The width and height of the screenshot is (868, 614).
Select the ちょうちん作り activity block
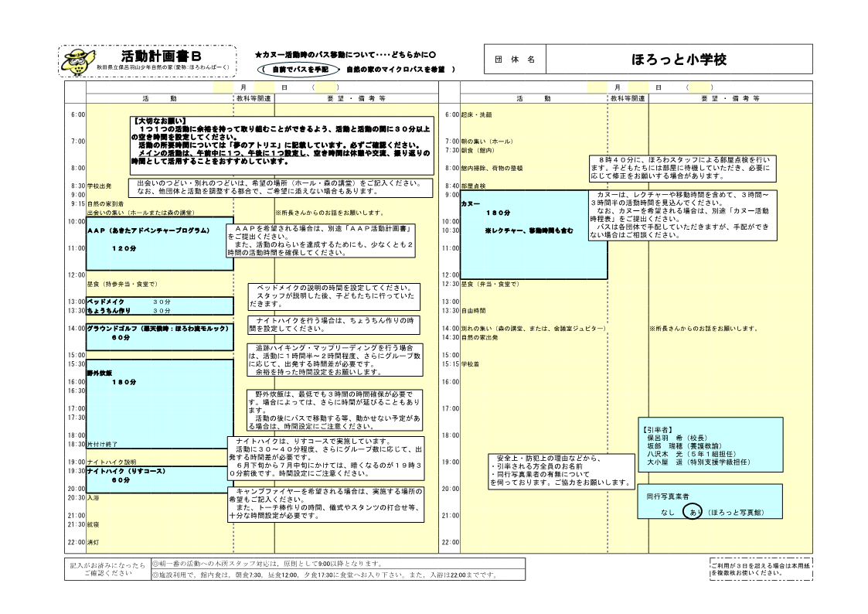(160, 310)
